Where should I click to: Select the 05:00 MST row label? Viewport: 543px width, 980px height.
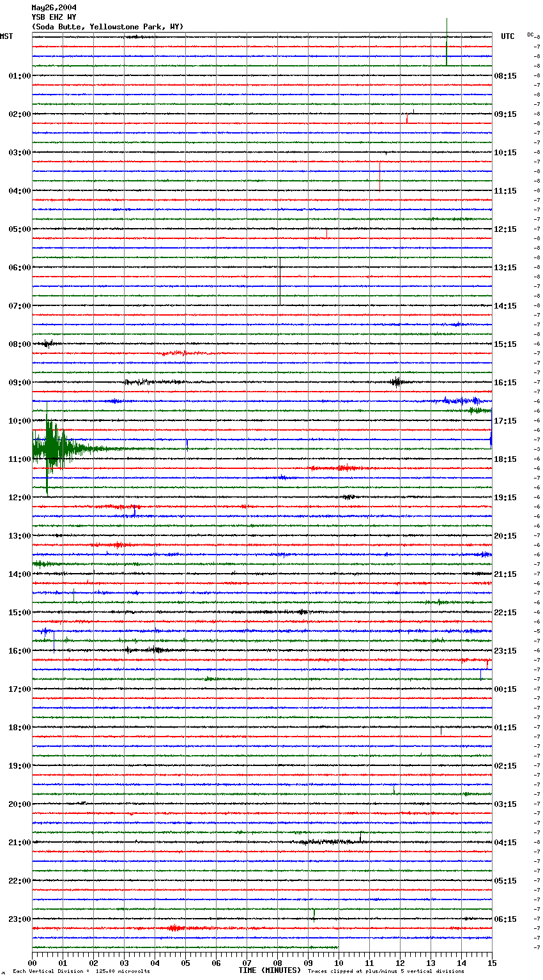pos(20,229)
